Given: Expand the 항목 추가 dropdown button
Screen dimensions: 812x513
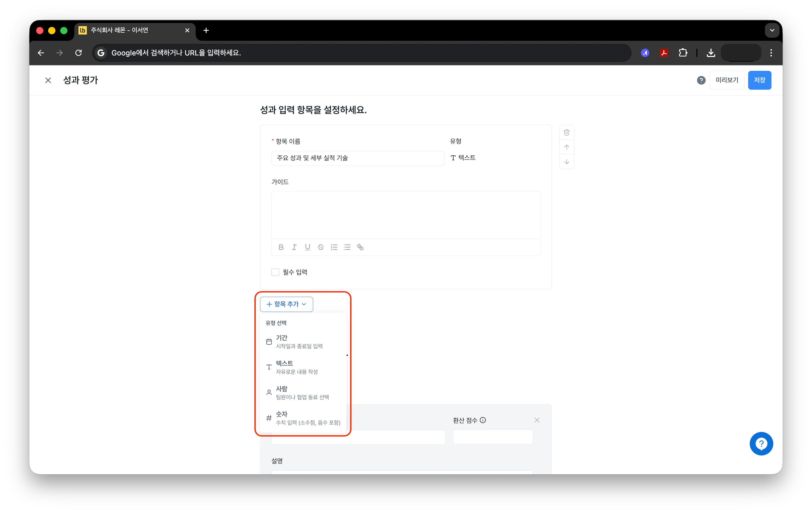Looking at the screenshot, I should coord(286,304).
